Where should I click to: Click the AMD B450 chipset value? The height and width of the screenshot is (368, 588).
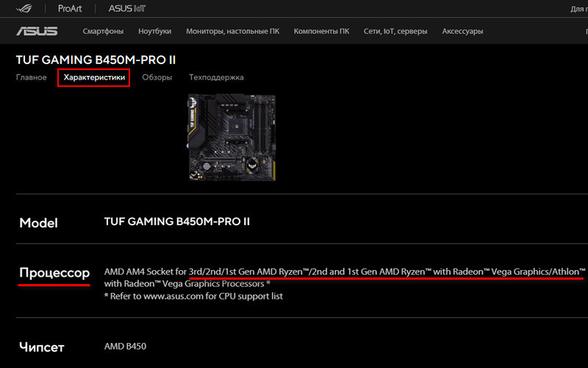click(x=125, y=346)
